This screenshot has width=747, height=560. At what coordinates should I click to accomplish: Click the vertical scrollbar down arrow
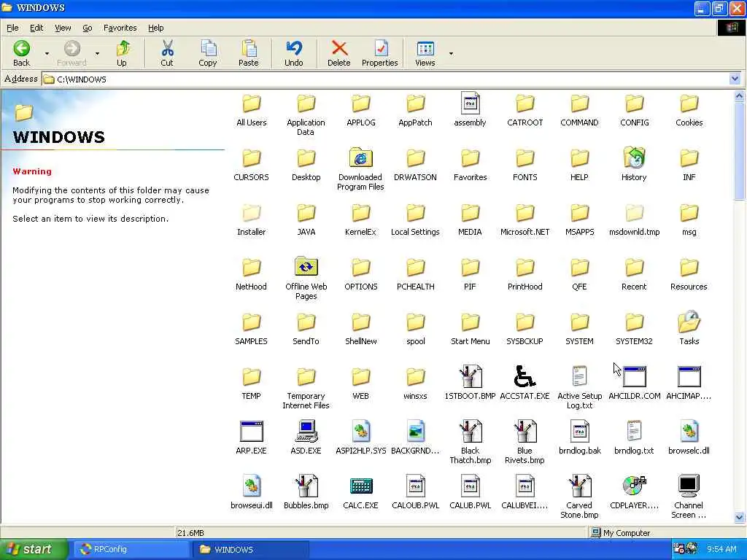pyautogui.click(x=740, y=517)
